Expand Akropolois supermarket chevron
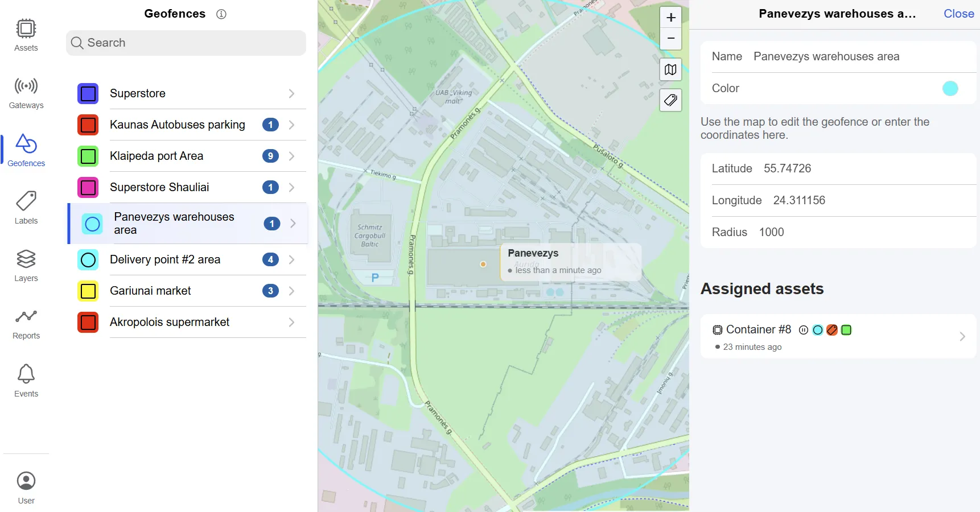 coord(291,322)
